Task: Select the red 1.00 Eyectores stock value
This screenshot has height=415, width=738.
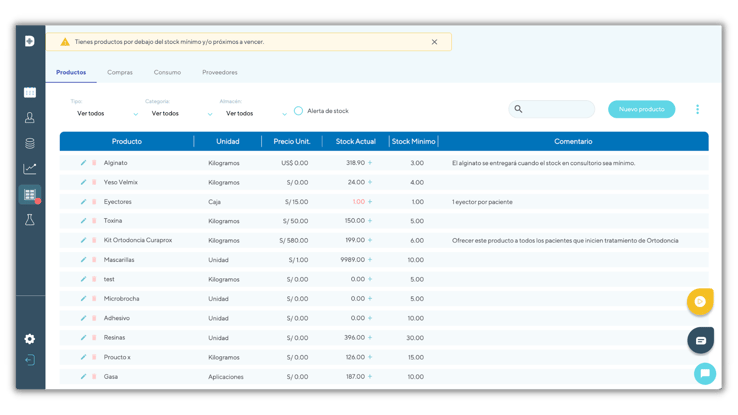Action: click(359, 201)
